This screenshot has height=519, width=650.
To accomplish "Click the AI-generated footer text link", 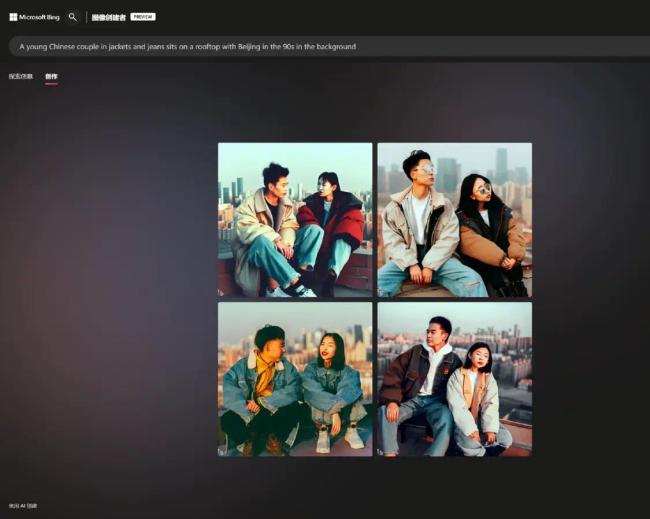I will (x=23, y=506).
